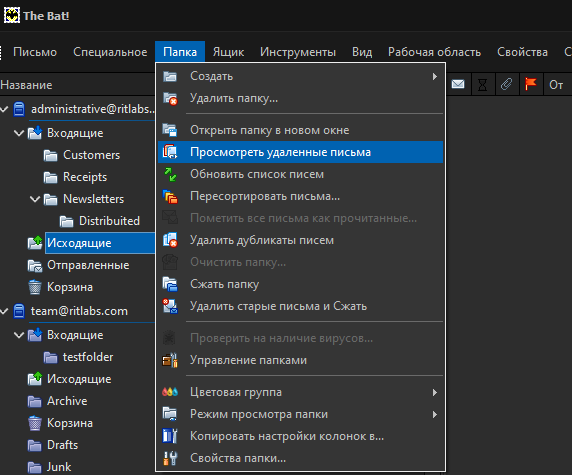
Task: Click the compress folder icon beside Сжать папку
Action: [x=170, y=284]
